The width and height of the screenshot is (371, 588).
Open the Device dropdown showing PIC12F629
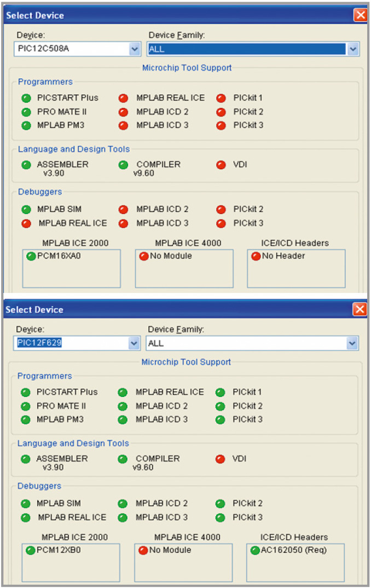tap(134, 343)
